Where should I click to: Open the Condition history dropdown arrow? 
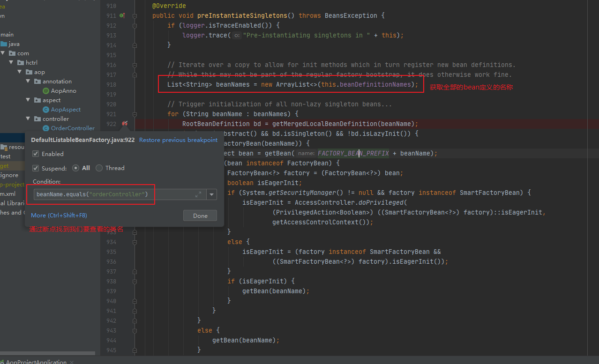[211, 194]
